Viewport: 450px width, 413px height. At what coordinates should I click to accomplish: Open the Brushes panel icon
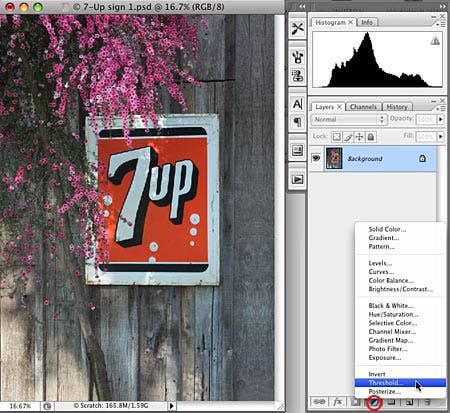[x=297, y=57]
